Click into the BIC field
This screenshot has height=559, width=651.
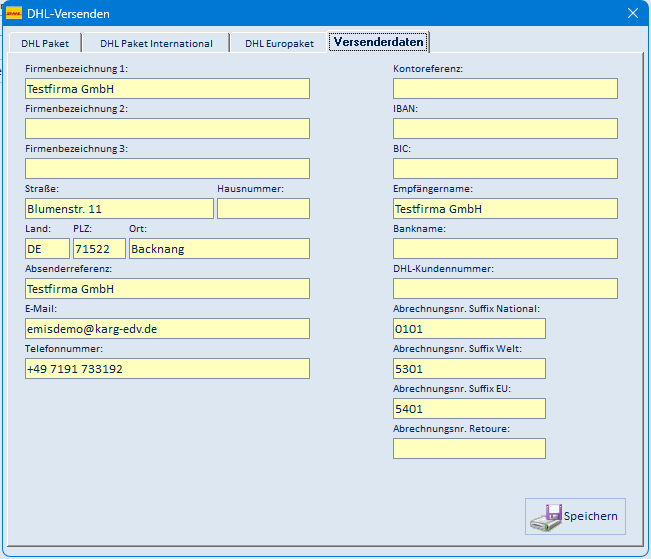tap(505, 168)
